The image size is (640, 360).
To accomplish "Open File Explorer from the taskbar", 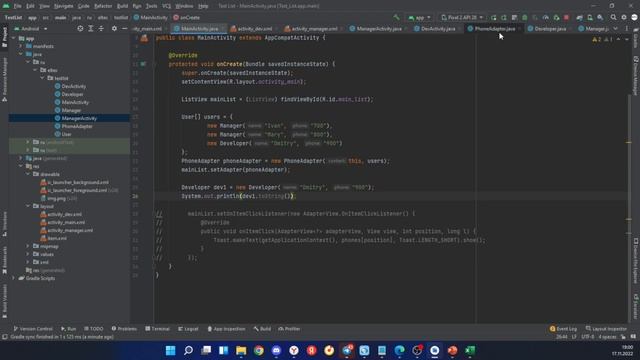I will pos(241,351).
